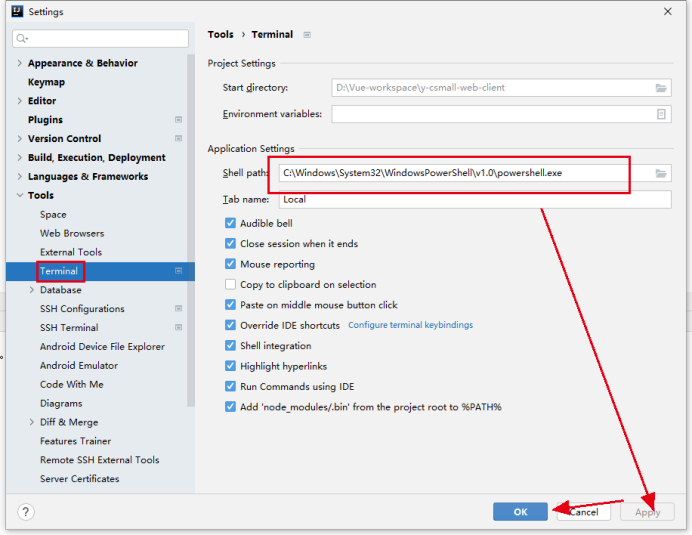
Task: Click the Tab name field containing Local
Action: pos(475,200)
